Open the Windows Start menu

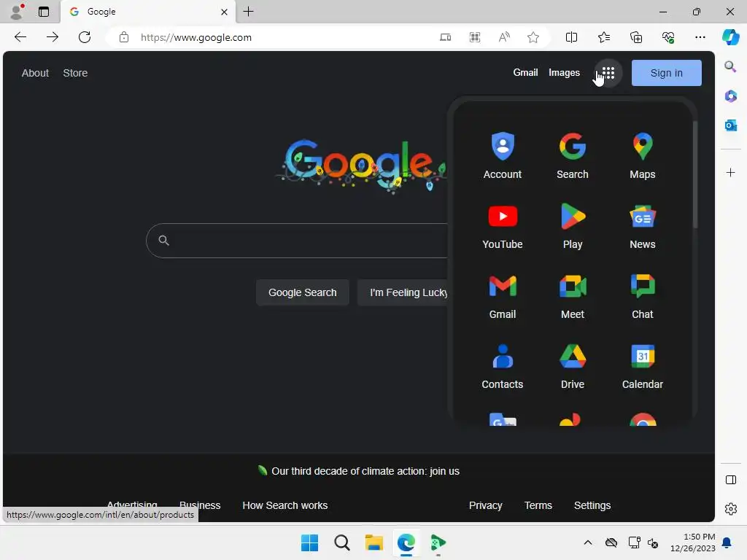pos(309,542)
